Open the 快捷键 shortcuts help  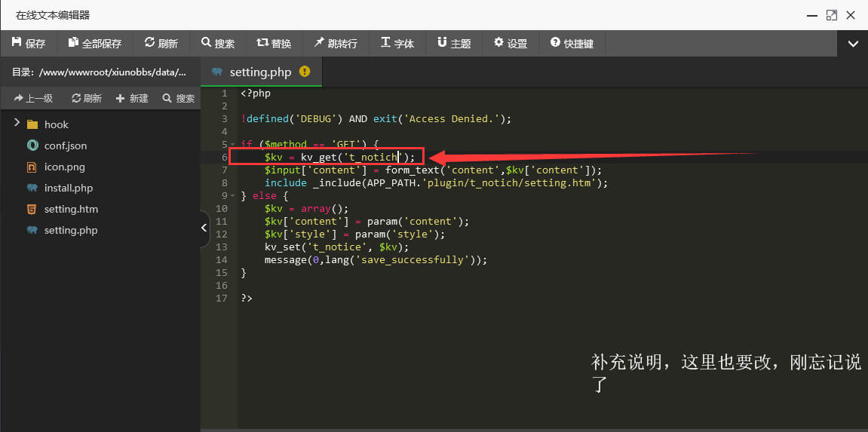(572, 43)
